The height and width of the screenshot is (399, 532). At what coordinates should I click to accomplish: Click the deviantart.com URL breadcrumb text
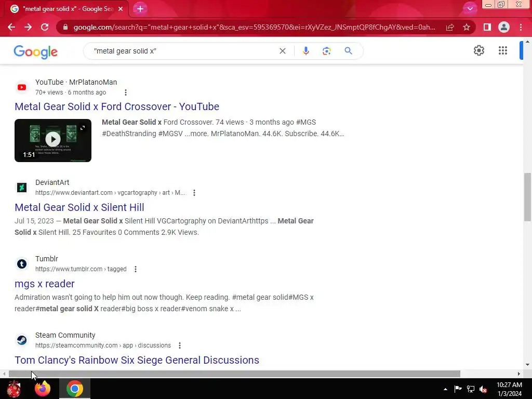110,193
